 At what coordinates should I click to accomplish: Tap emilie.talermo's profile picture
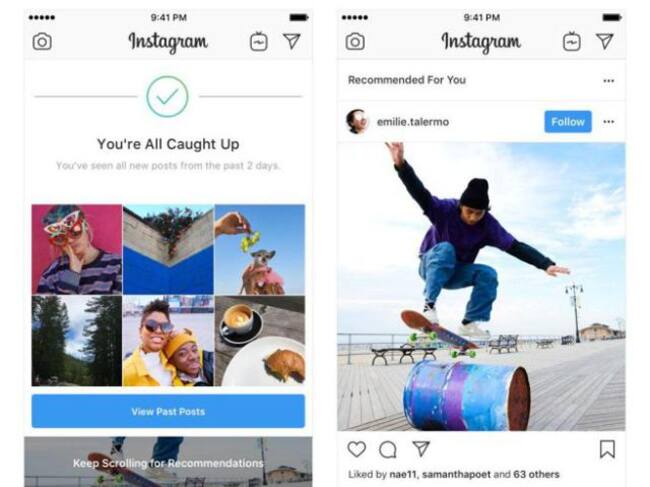[357, 121]
